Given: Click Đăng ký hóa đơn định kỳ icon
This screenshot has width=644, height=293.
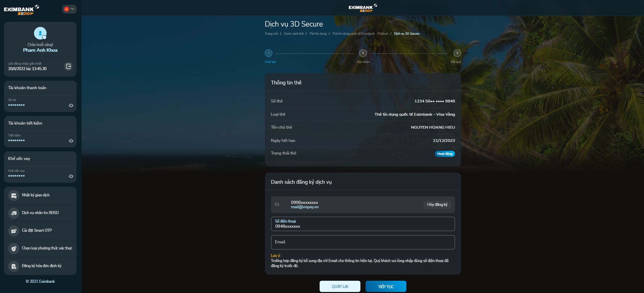Looking at the screenshot, I should point(14,266).
